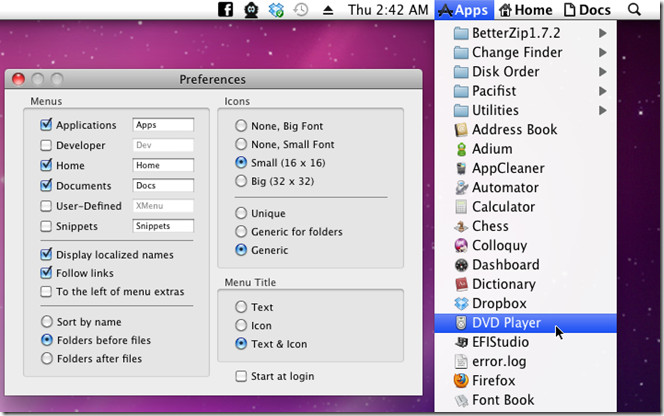Expand Pacifist submenu arrow
The image size is (664, 416).
click(602, 91)
